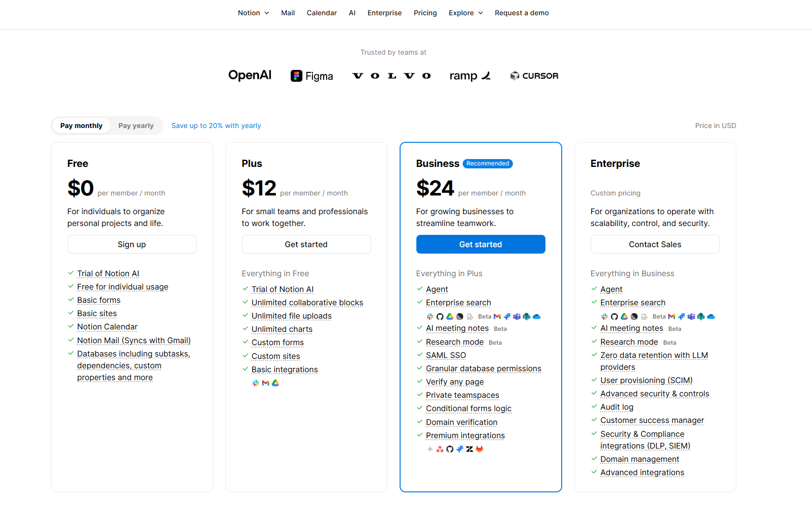Click Get started on the Business plan
This screenshot has height=518, width=812.
(481, 244)
